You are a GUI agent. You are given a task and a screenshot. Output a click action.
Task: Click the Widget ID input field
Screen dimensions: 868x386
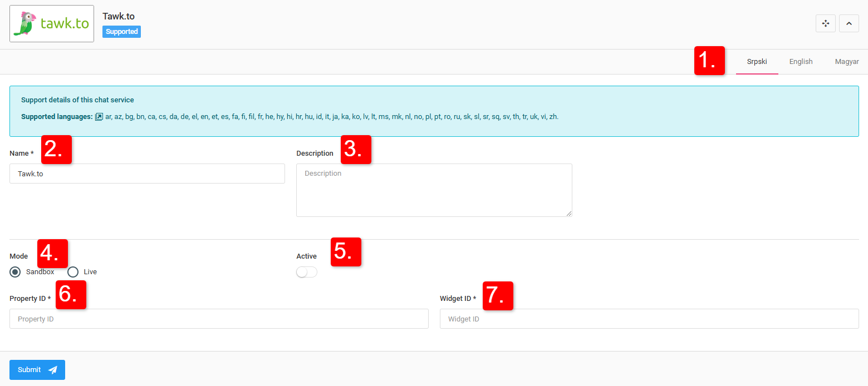coord(649,319)
